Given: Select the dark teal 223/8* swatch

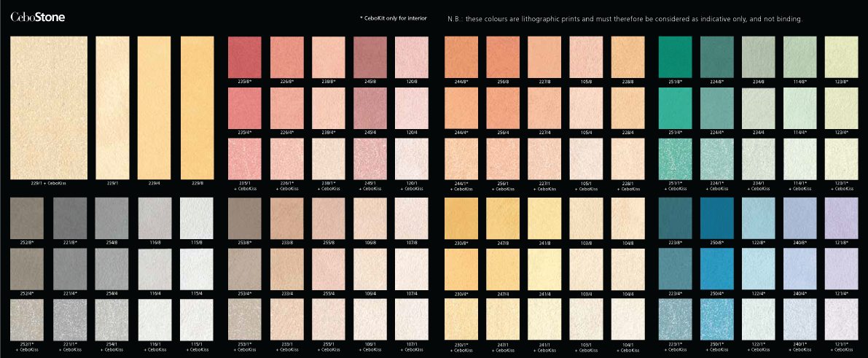Looking at the screenshot, I should (676, 217).
